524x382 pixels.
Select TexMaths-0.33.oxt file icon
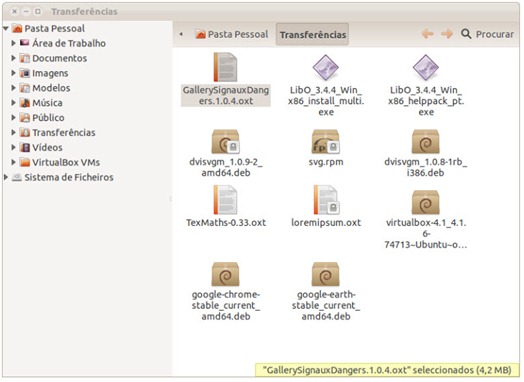click(226, 200)
